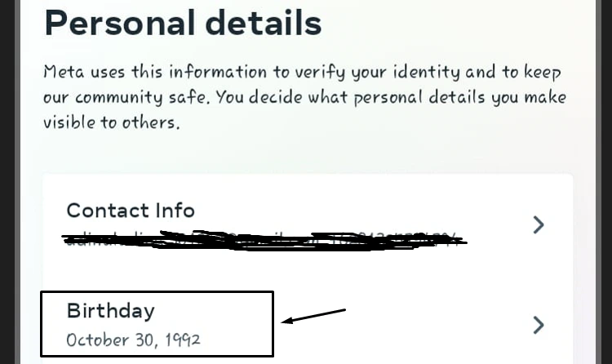Select the year 1992 in the birthday
The height and width of the screenshot is (364, 612).
point(183,340)
